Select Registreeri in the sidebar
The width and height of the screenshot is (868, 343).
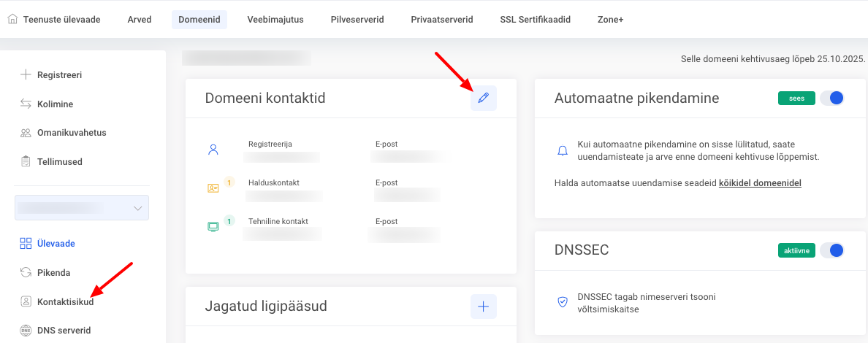59,74
